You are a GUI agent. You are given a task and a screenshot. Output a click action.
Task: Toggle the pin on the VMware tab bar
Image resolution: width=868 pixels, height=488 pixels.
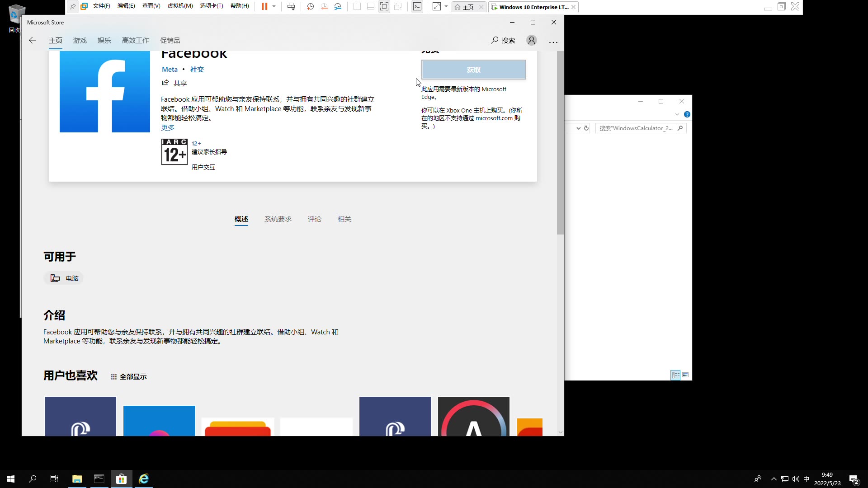pos(73,6)
